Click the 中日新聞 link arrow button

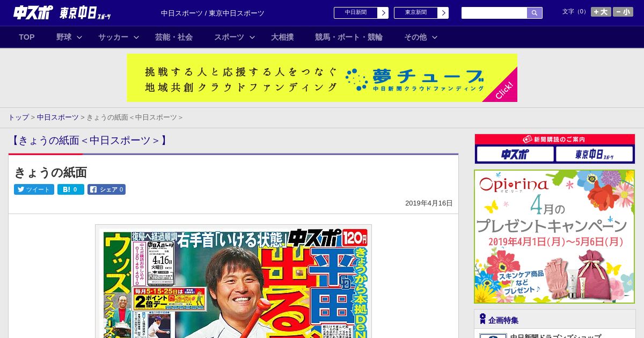point(383,13)
